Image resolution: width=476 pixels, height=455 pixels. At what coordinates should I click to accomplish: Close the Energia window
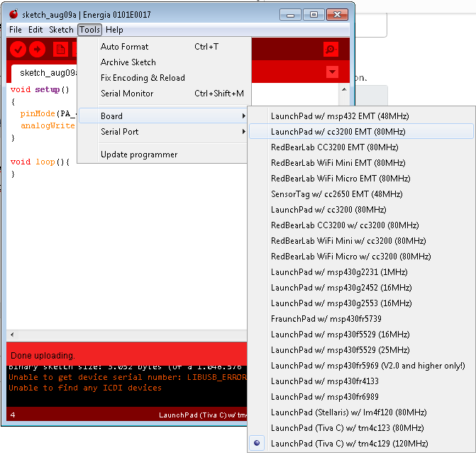tap(337, 15)
